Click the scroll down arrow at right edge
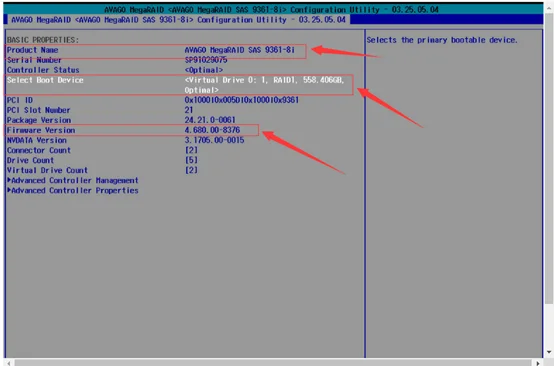554x366 pixels. pos(549,352)
